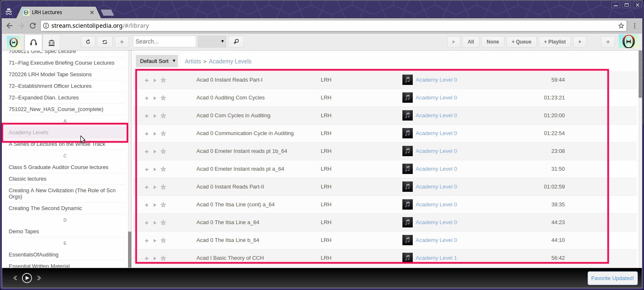Click the main content vertical scrollbar
Screen dimensions: 644x290
pos(640,75)
